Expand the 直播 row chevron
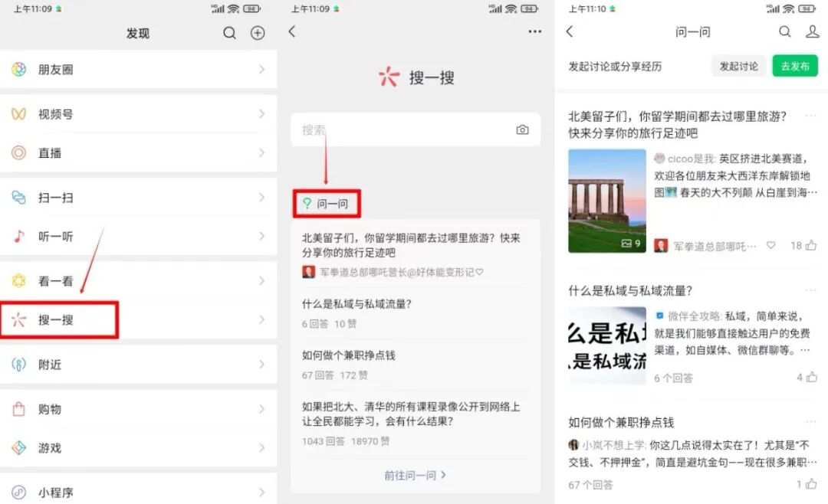Screen dimensions: 828x504 coord(262,153)
